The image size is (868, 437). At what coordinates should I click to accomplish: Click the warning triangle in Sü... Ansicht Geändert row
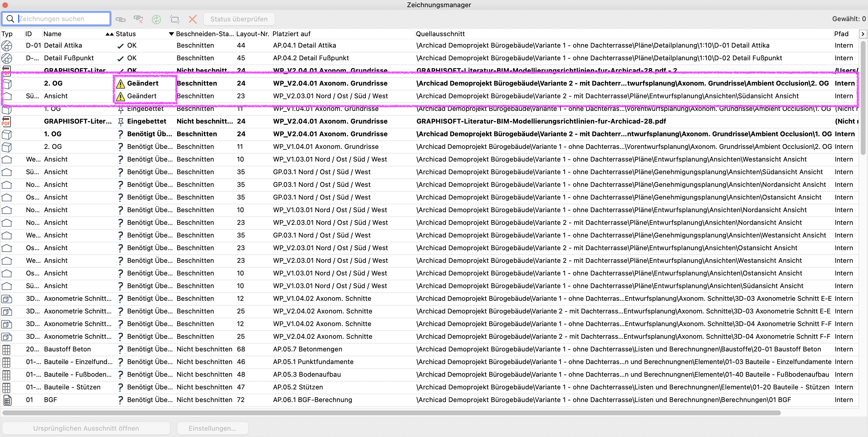(x=120, y=96)
